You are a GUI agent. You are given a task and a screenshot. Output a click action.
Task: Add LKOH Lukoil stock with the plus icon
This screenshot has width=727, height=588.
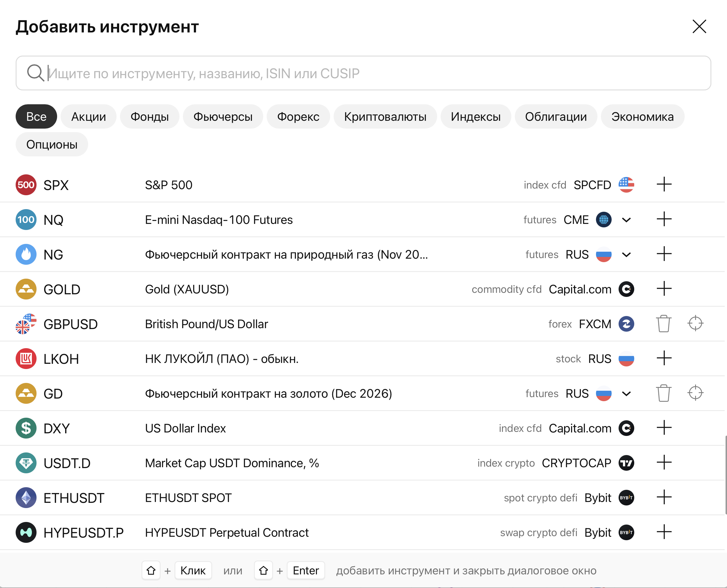pyautogui.click(x=664, y=358)
